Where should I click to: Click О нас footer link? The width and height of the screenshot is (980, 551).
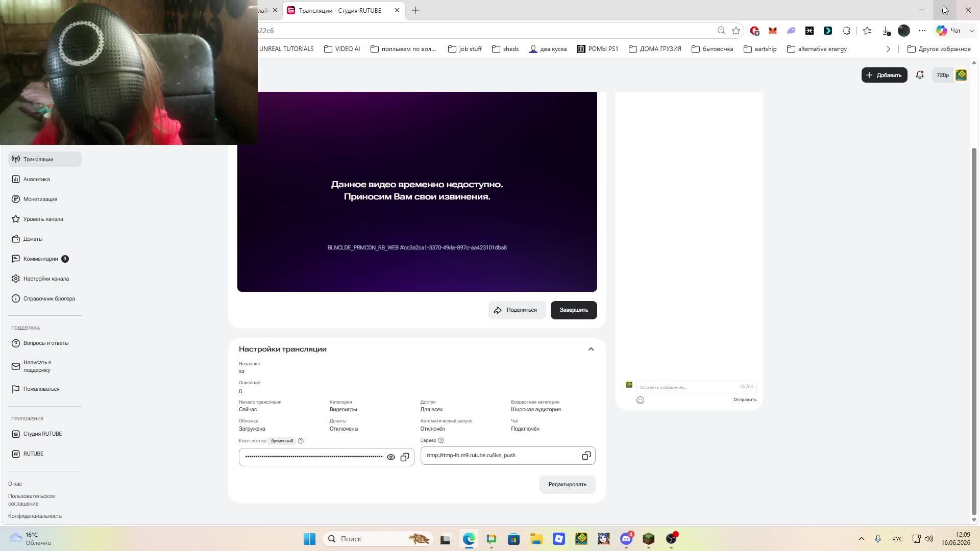15,484
